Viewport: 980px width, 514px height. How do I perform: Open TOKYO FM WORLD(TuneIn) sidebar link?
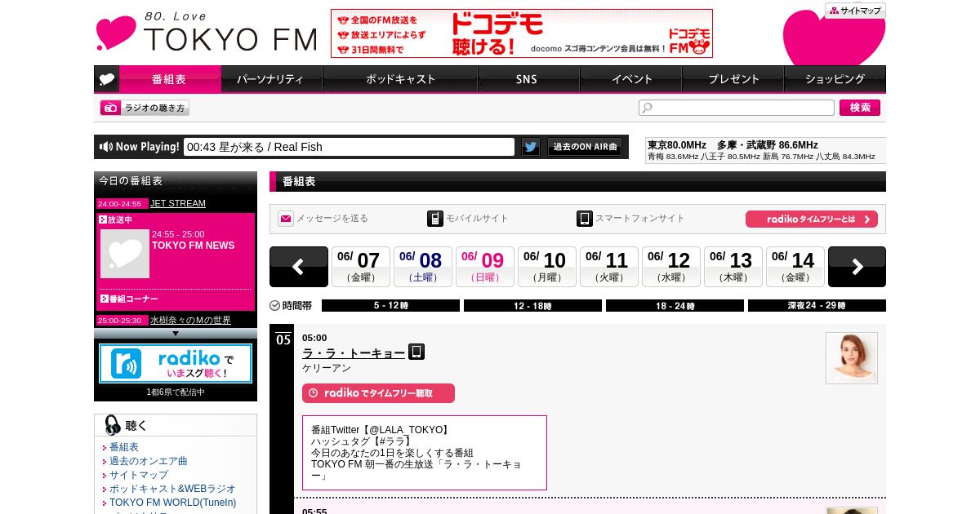172,503
